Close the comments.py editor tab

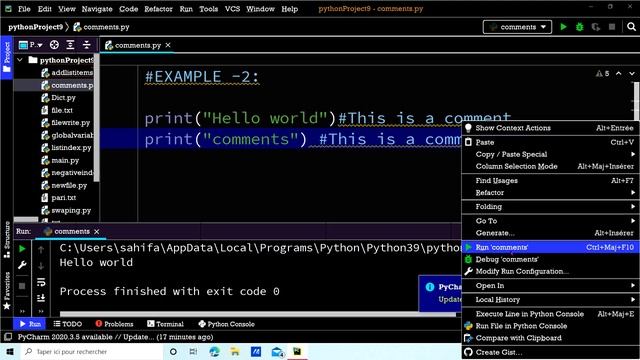point(168,45)
